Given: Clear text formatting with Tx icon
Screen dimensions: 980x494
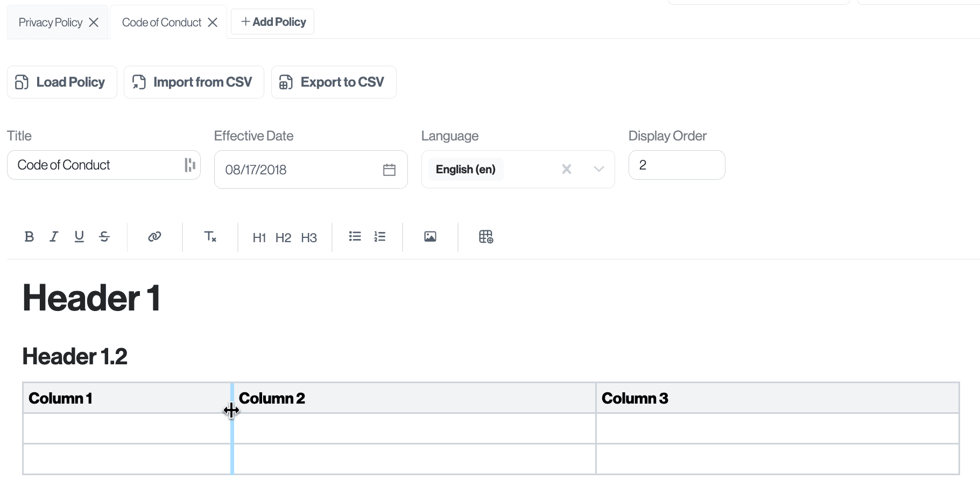Looking at the screenshot, I should point(210,237).
